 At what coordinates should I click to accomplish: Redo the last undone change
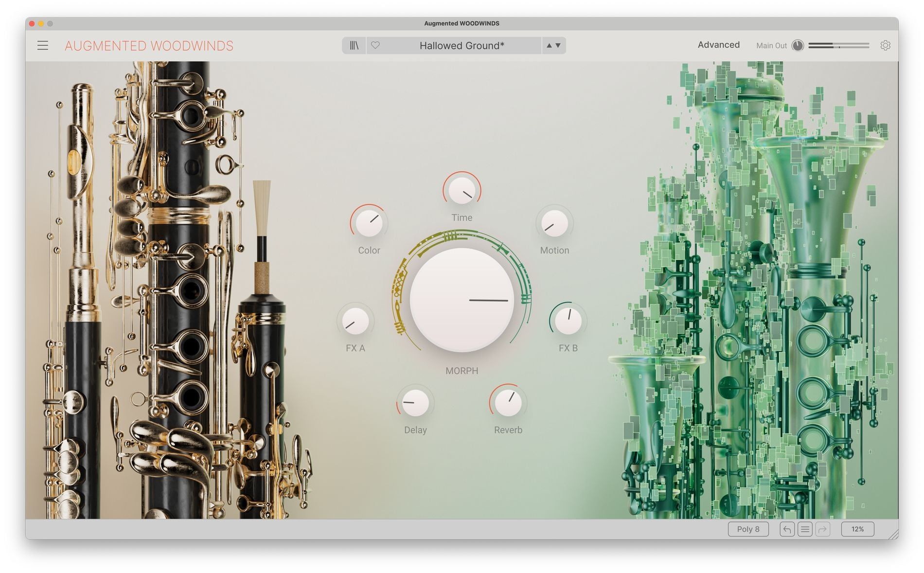(x=823, y=529)
